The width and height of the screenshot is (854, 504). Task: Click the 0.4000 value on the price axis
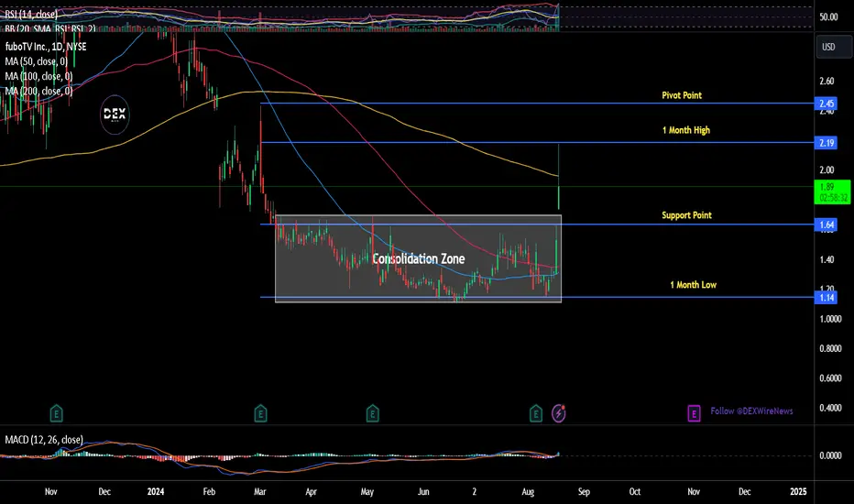pos(830,408)
